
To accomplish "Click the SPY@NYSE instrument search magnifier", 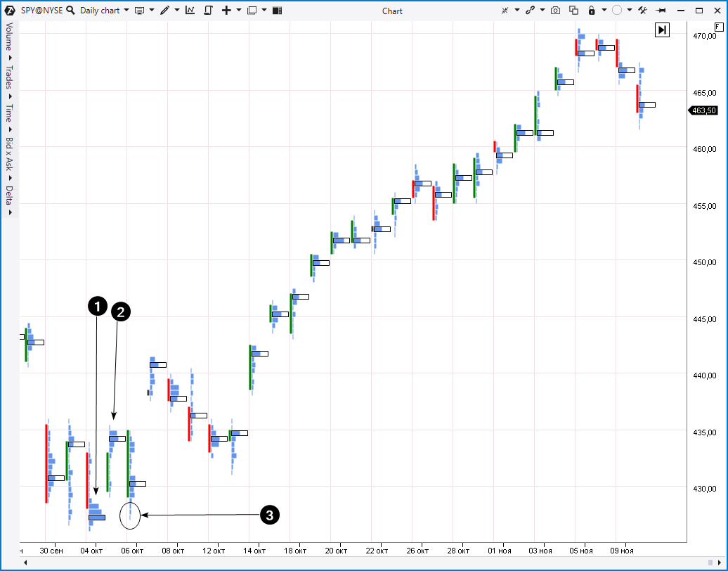I will (x=70, y=11).
